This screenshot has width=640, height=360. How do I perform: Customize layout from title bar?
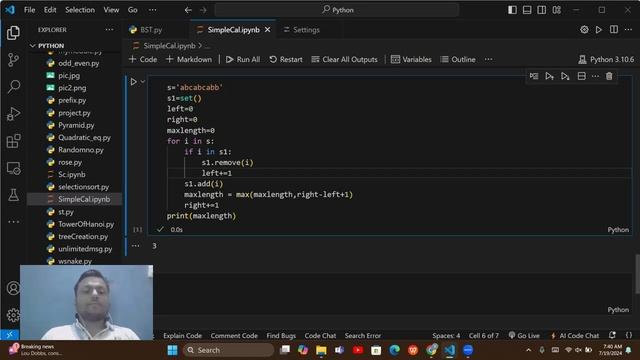[556, 10]
